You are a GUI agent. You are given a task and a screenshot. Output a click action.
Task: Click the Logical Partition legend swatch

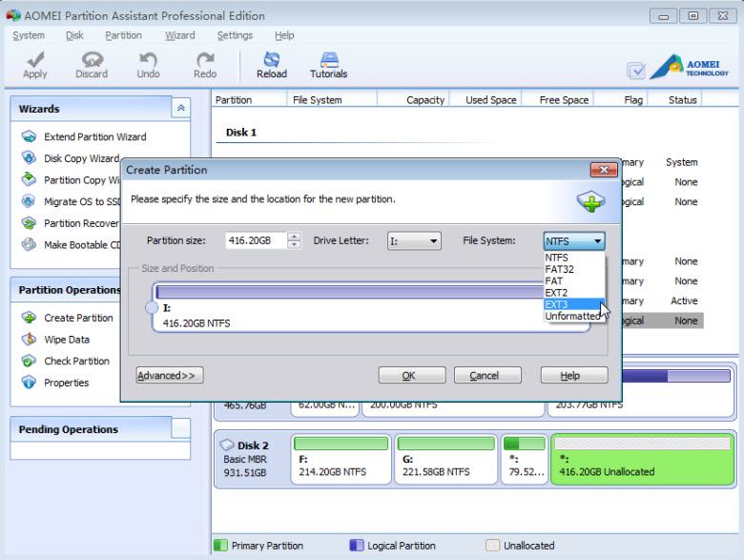[x=357, y=546]
